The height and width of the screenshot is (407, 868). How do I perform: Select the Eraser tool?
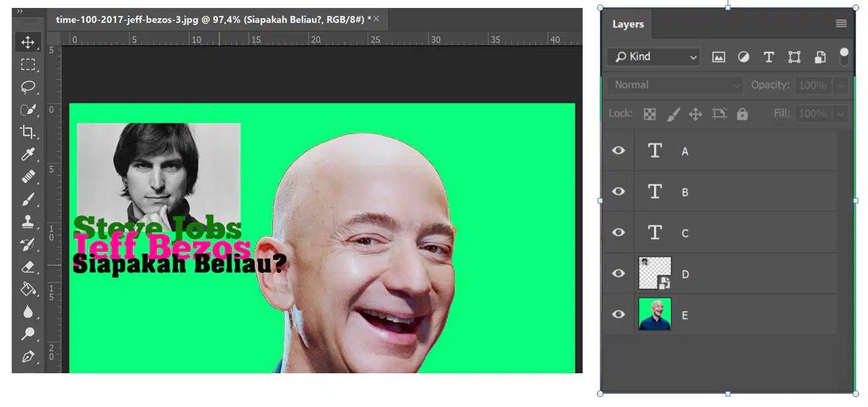coord(28,267)
